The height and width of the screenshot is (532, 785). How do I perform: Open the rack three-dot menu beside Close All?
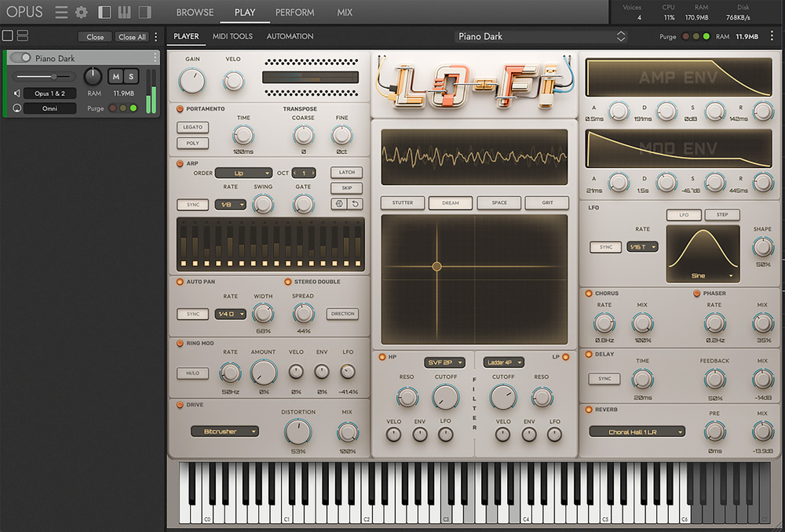tap(155, 37)
